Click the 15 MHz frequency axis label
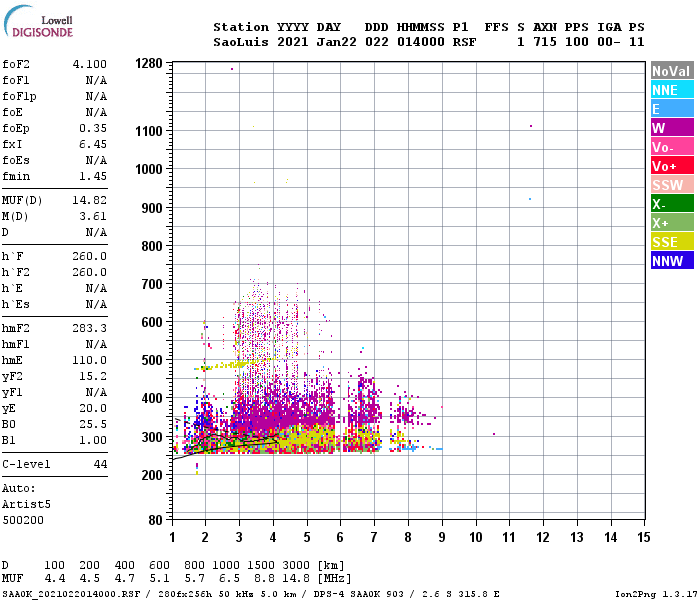700x600 pixels. [644, 537]
